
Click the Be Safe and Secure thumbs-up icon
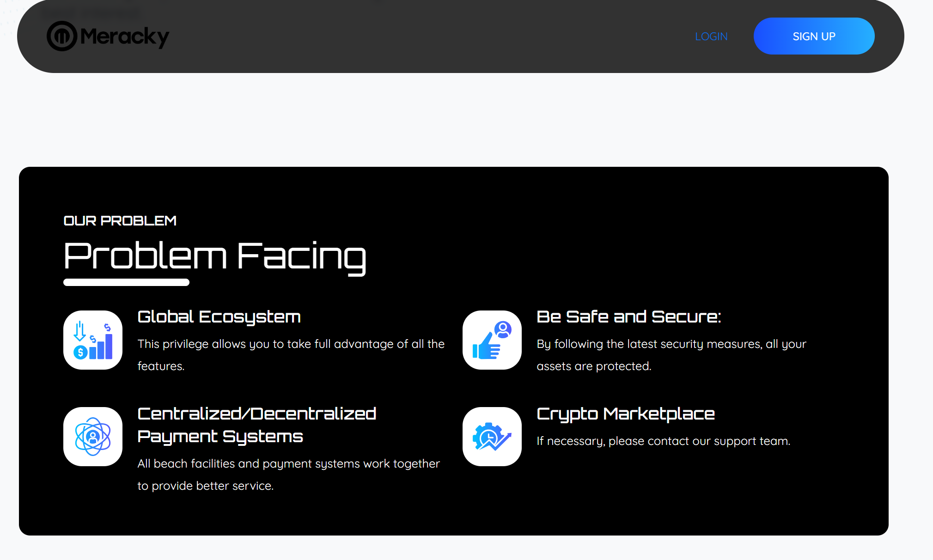tap(492, 340)
